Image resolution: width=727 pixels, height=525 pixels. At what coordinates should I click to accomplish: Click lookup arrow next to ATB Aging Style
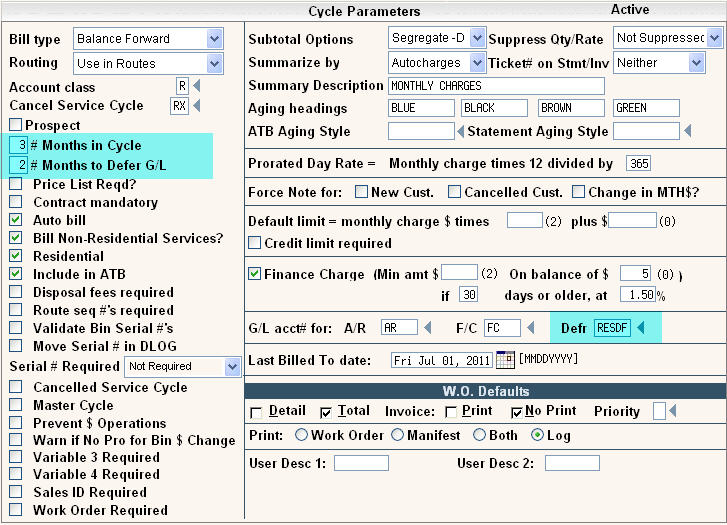click(460, 132)
